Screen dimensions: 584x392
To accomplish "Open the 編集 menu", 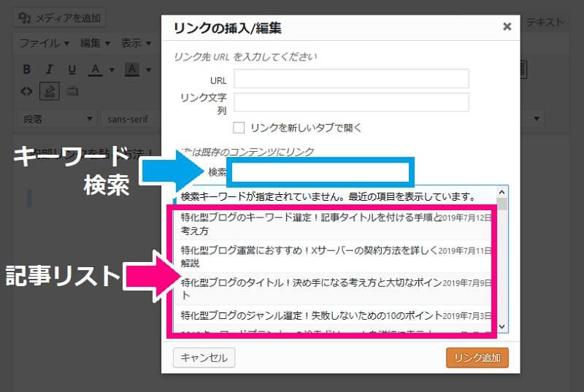I will [96, 43].
